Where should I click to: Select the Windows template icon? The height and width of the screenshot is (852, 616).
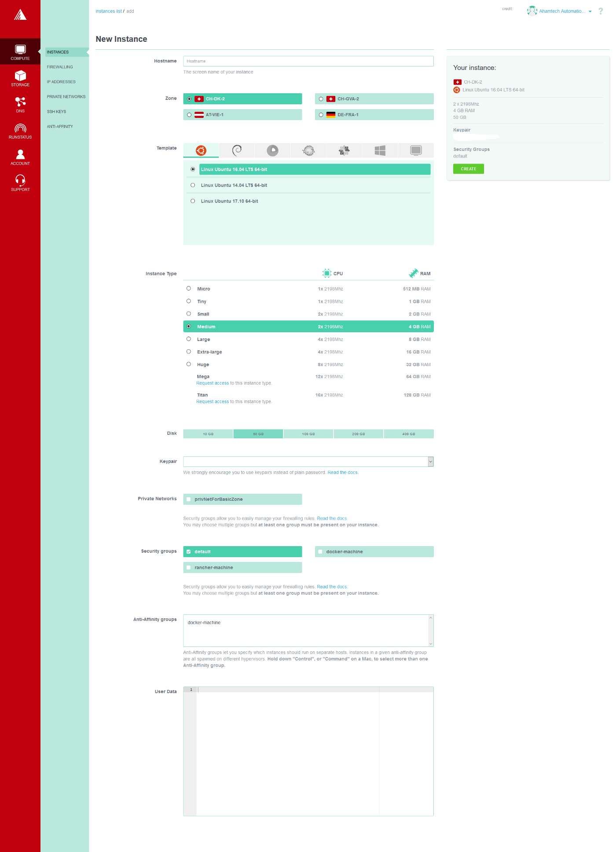[380, 151]
